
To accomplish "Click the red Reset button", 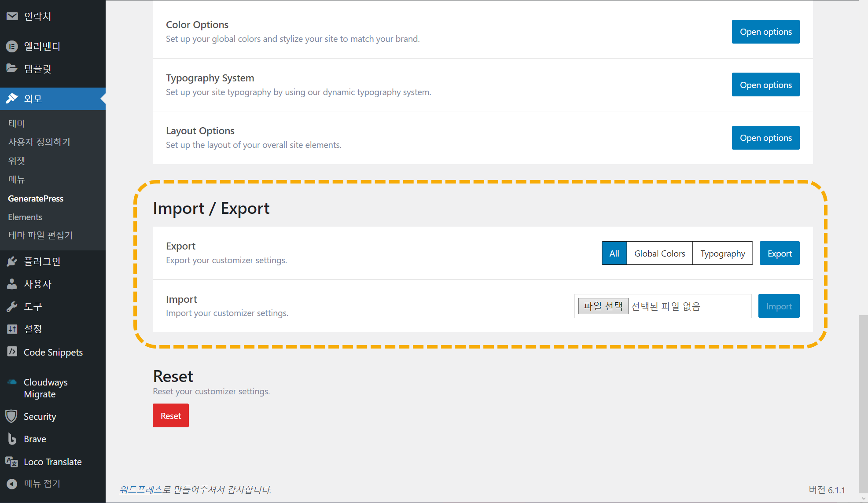I will [171, 415].
